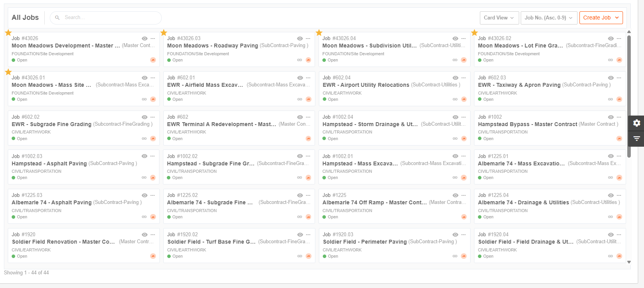Image resolution: width=644 pixels, height=288 pixels.
Task: Toggle the eye icon on Job #43026 card
Action: [145, 39]
